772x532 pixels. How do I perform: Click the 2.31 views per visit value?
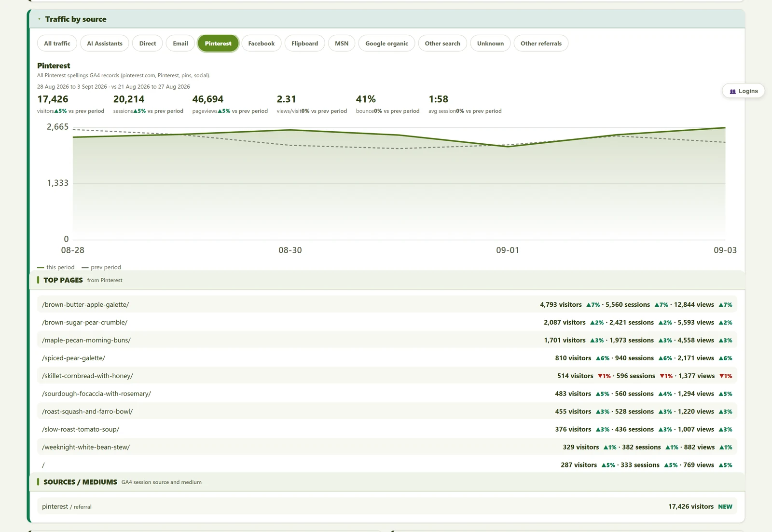(287, 99)
